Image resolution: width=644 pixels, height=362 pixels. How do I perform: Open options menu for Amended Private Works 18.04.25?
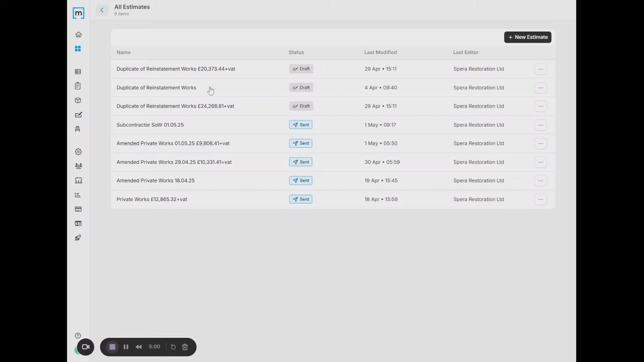click(x=540, y=181)
